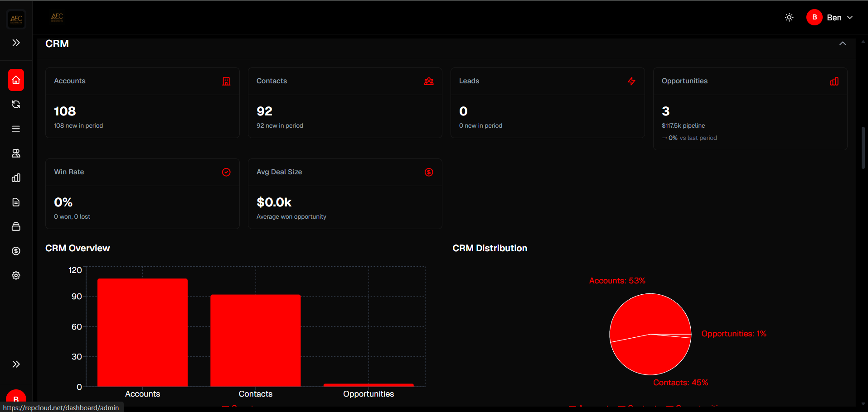Click the $0.0k deal size value
868x412 pixels.
[274, 202]
